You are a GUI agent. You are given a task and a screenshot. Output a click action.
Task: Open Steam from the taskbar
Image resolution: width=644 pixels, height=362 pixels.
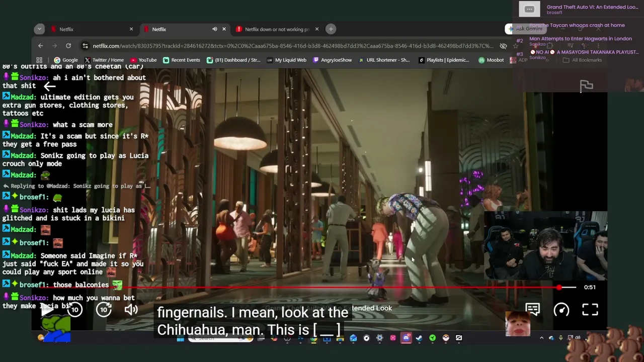coord(419,338)
